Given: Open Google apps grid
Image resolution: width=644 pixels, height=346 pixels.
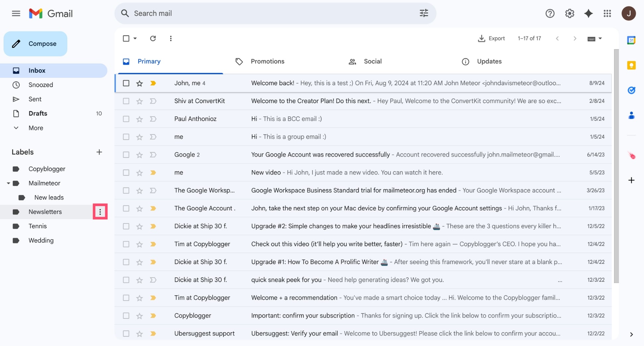Looking at the screenshot, I should [x=607, y=13].
